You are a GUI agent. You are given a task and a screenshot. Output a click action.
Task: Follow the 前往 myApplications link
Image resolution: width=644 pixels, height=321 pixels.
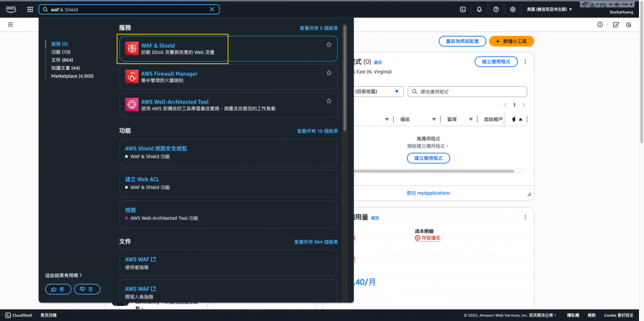[428, 193]
